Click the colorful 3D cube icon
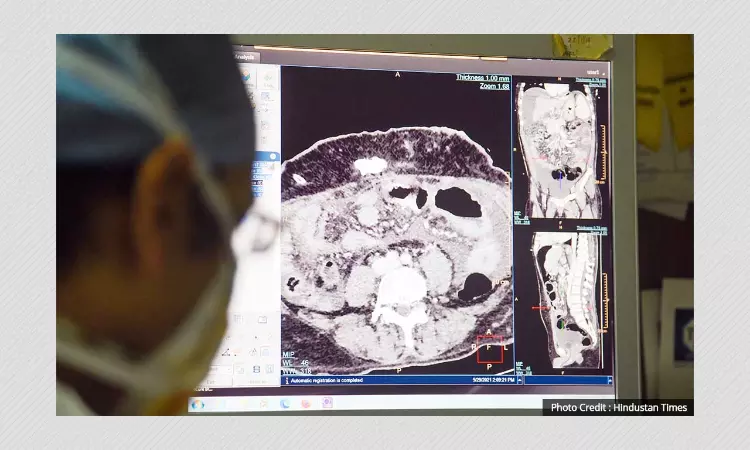 (245, 76)
